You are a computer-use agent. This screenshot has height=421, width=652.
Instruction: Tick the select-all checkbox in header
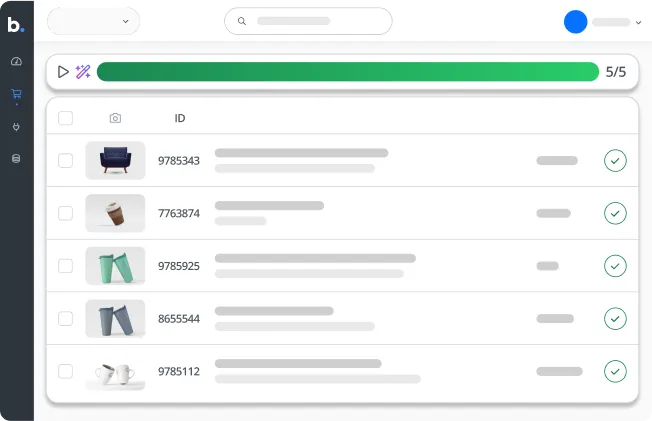pos(66,118)
